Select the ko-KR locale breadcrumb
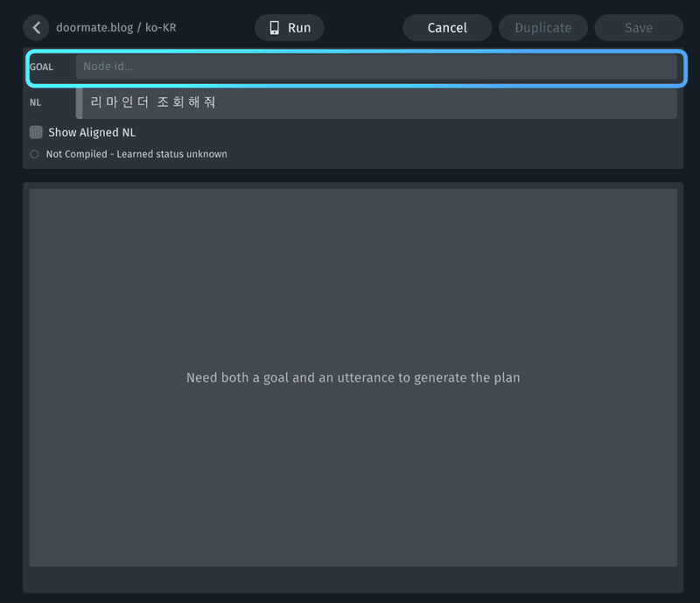This screenshot has width=700, height=603. (x=161, y=28)
